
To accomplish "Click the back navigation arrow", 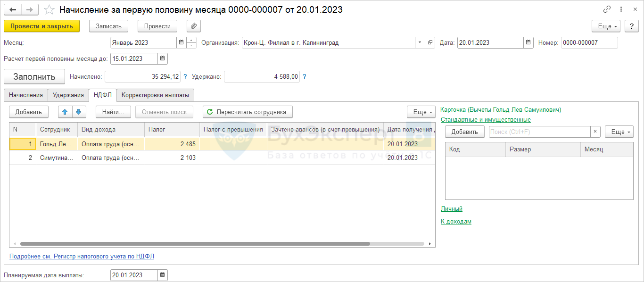I will 13,9.
